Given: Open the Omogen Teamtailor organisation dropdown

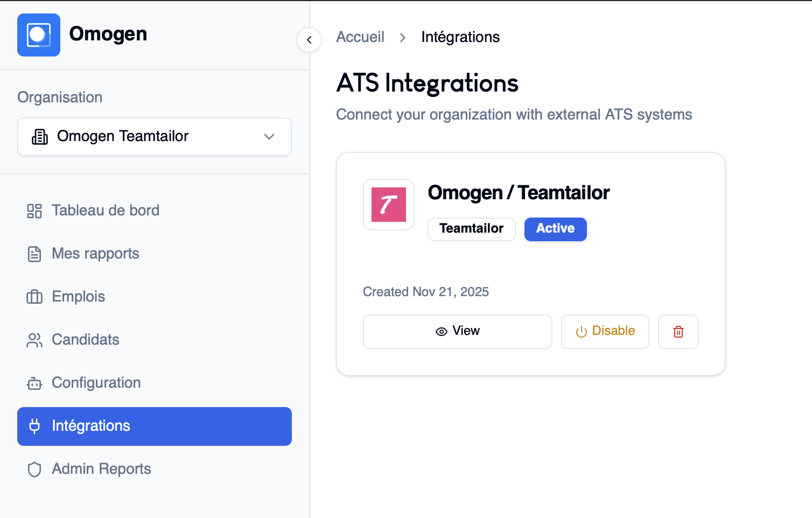Looking at the screenshot, I should [x=155, y=137].
